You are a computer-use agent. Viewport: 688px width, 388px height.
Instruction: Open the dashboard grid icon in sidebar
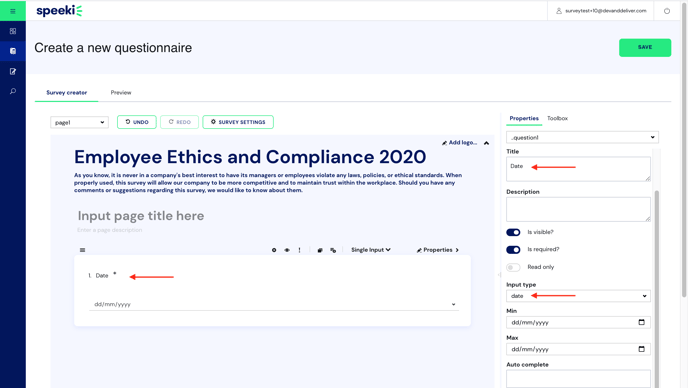click(13, 31)
